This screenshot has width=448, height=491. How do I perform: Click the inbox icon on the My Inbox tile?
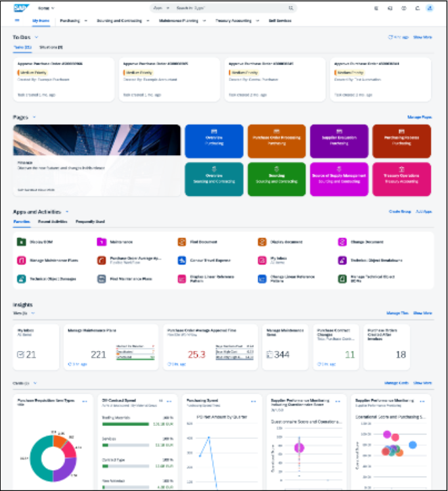point(20,354)
